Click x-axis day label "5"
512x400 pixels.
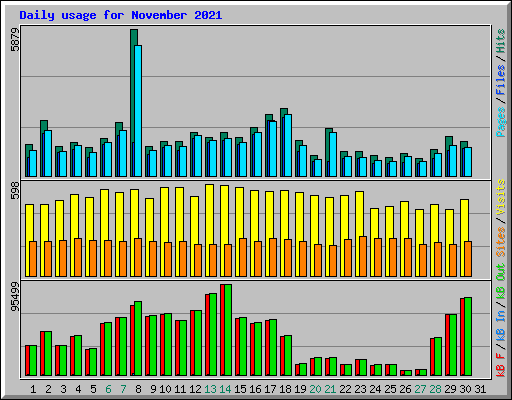(x=93, y=389)
